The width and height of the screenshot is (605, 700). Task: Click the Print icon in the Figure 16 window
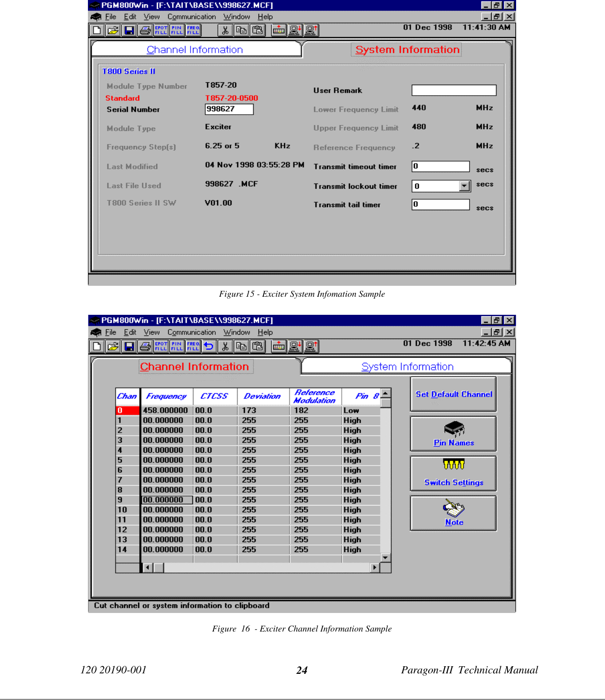click(145, 346)
